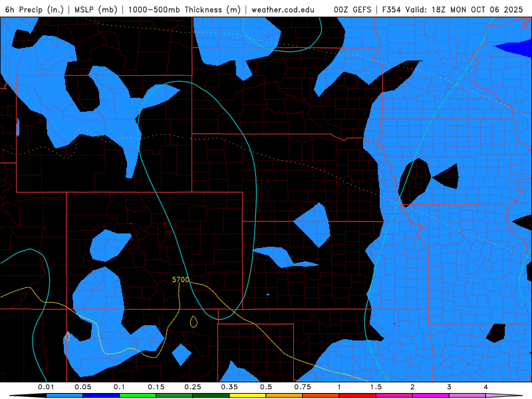
Task: Click the "MSLP (mb)" header label
Action: coord(96,9)
